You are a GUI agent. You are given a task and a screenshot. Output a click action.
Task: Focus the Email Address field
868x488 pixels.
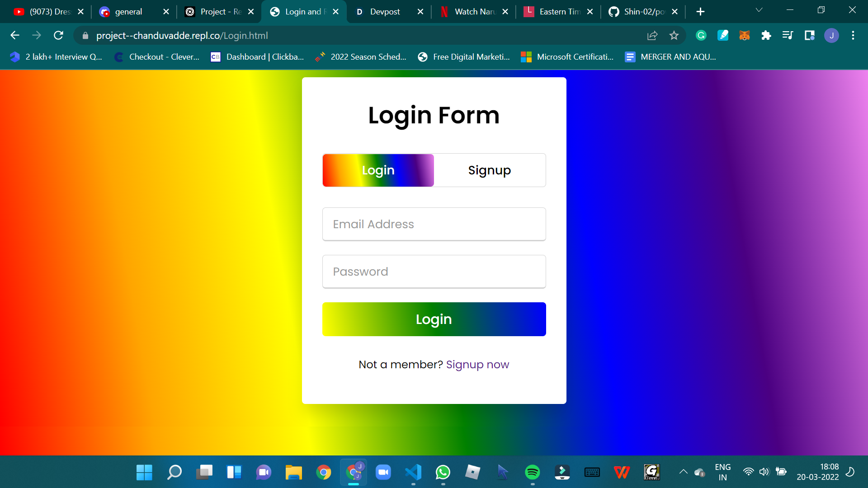pos(434,224)
